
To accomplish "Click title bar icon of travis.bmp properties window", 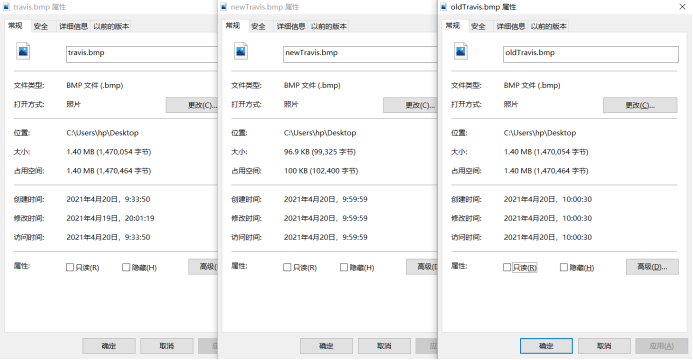I will (6, 7).
